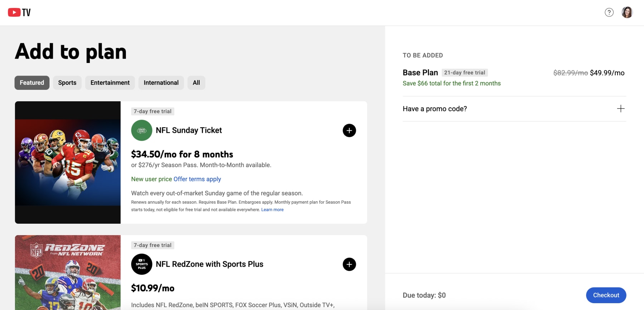Click the New user price text

[152, 179]
